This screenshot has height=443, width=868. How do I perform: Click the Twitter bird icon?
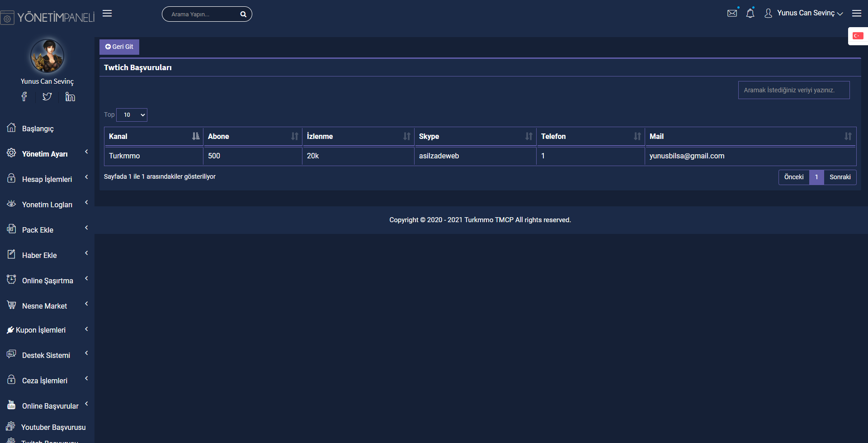pyautogui.click(x=47, y=96)
